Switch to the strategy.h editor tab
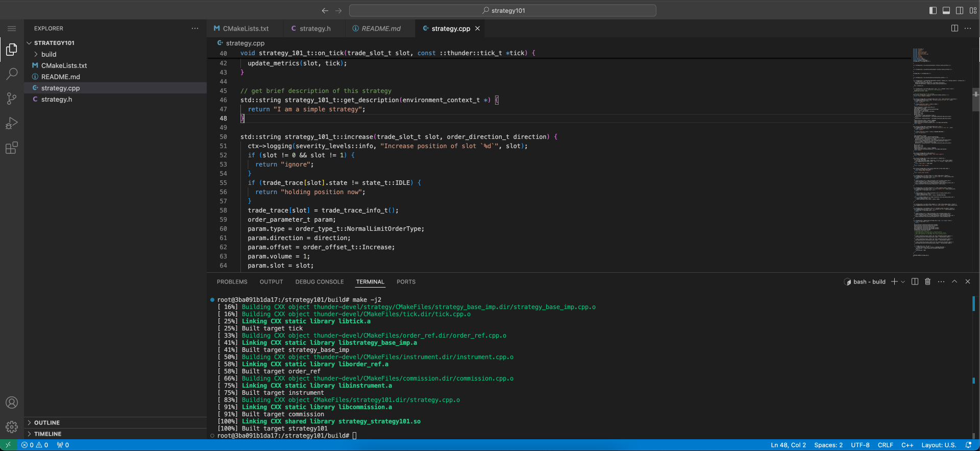Image resolution: width=980 pixels, height=451 pixels. click(x=314, y=29)
